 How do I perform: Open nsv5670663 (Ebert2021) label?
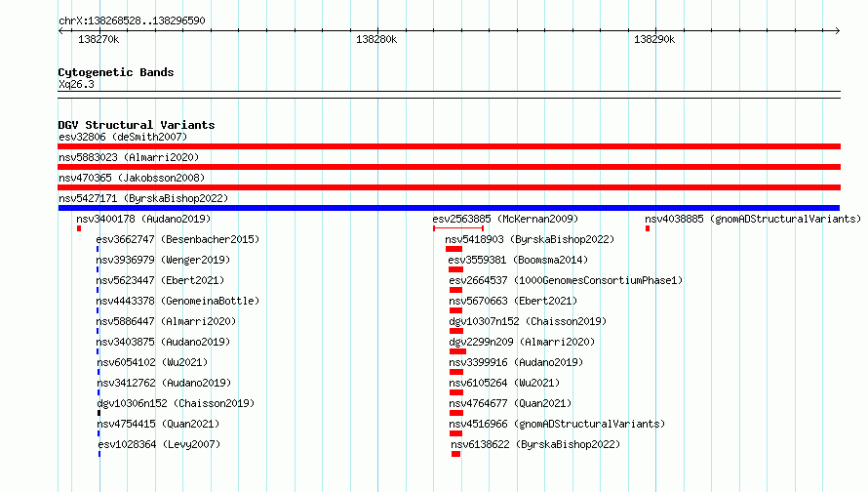coord(513,301)
